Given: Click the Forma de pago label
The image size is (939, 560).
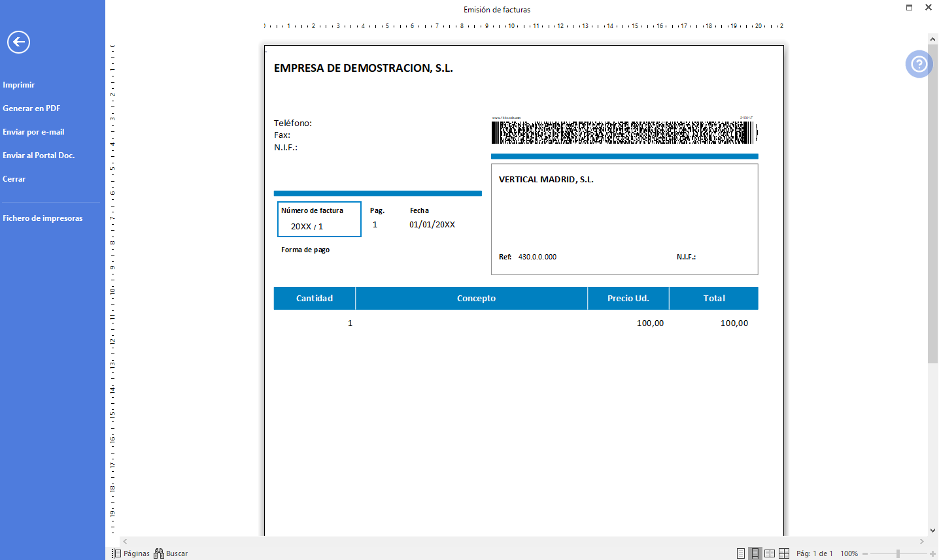Looking at the screenshot, I should (x=305, y=250).
